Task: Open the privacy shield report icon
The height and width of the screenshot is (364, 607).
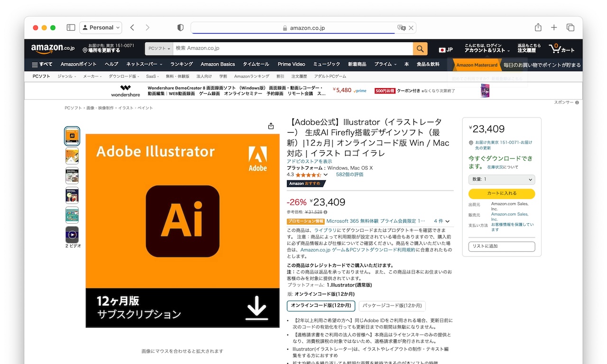Action: pyautogui.click(x=180, y=27)
